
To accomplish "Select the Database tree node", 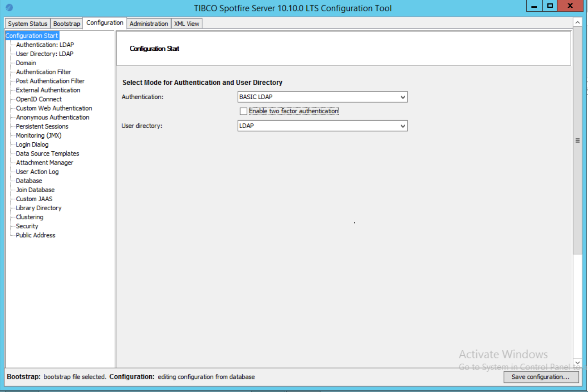I will click(29, 181).
